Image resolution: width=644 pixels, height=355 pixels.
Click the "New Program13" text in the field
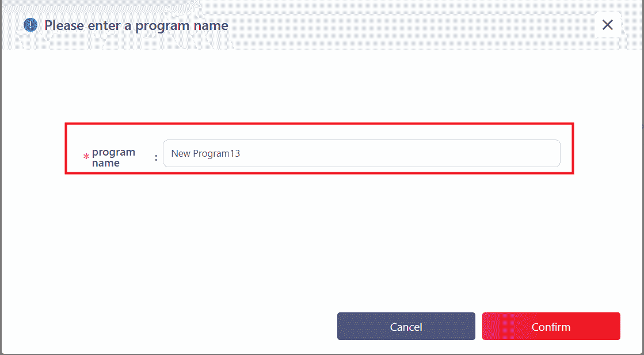(205, 154)
